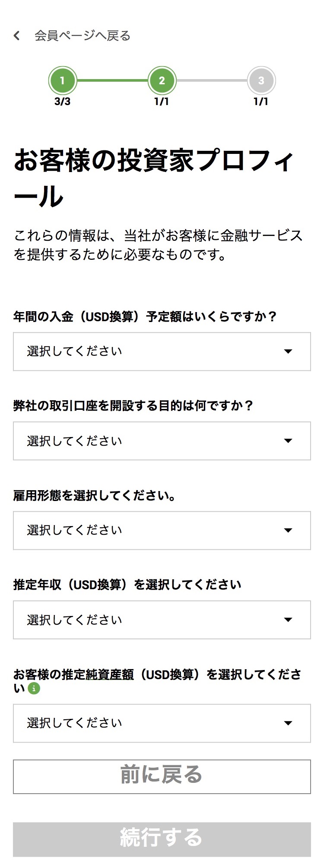
Task: Open the 取引口座を開設する目的 dropdown field
Action: click(x=162, y=441)
